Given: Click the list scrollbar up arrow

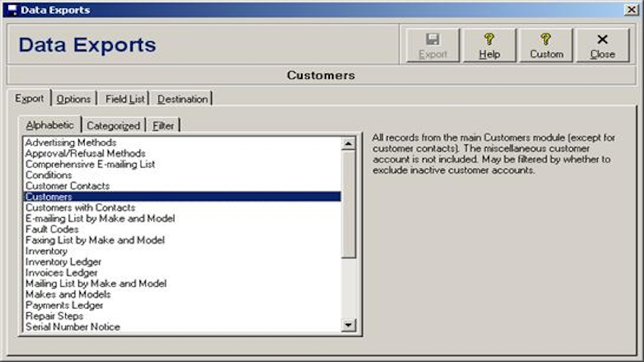Looking at the screenshot, I should [x=348, y=143].
